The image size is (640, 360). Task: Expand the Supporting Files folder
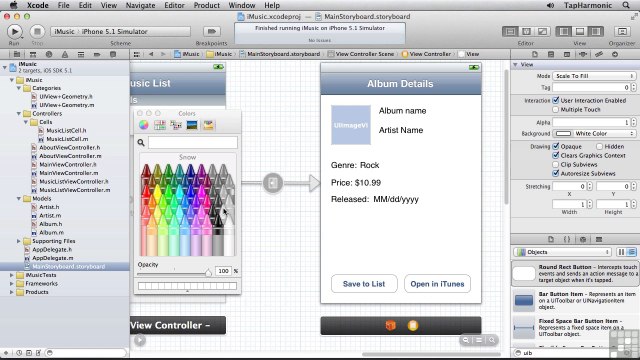click(19, 241)
